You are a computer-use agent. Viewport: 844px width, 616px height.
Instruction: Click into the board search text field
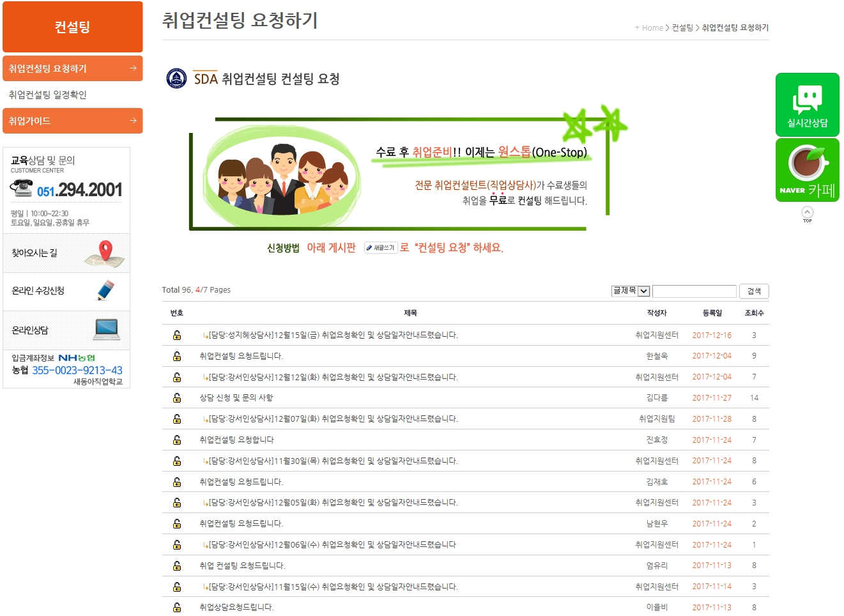pos(694,291)
